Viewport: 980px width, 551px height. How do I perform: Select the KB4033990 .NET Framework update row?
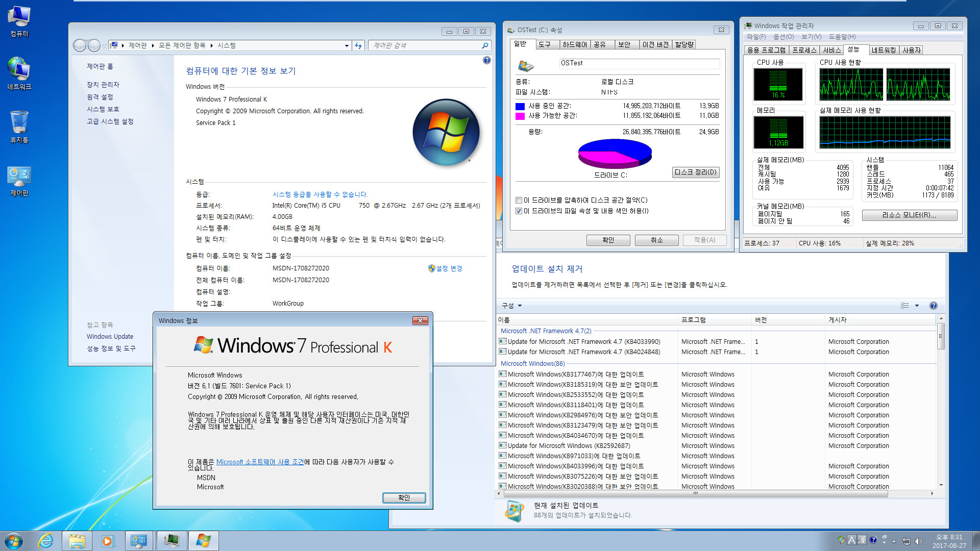coord(717,341)
